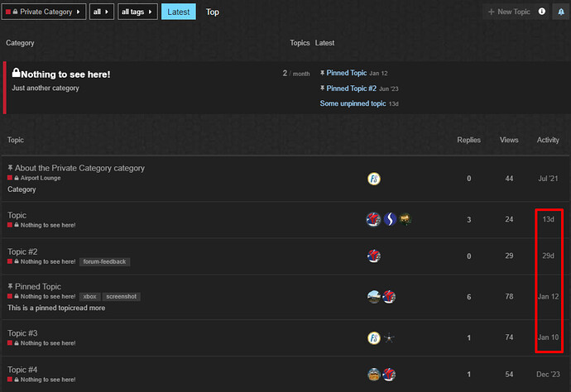Click pin icon before 'Pinned Topic' Jan 12 link
Screen dimensions: 571x392
322,73
